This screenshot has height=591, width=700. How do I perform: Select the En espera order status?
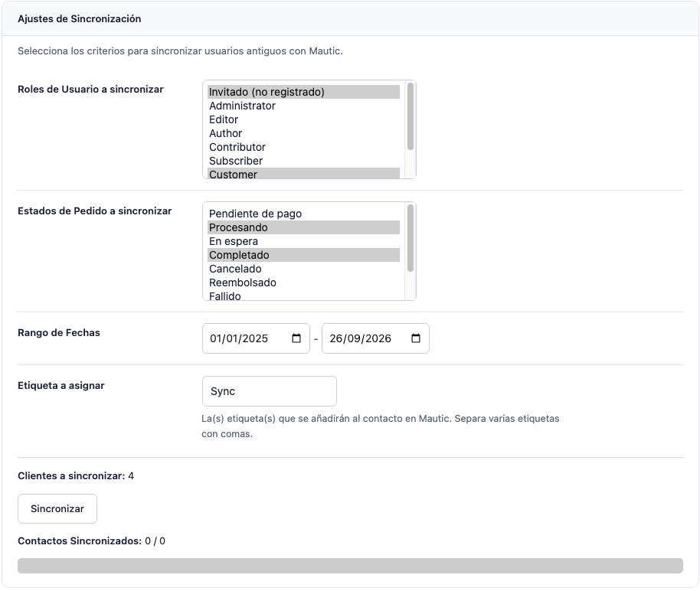(x=303, y=241)
